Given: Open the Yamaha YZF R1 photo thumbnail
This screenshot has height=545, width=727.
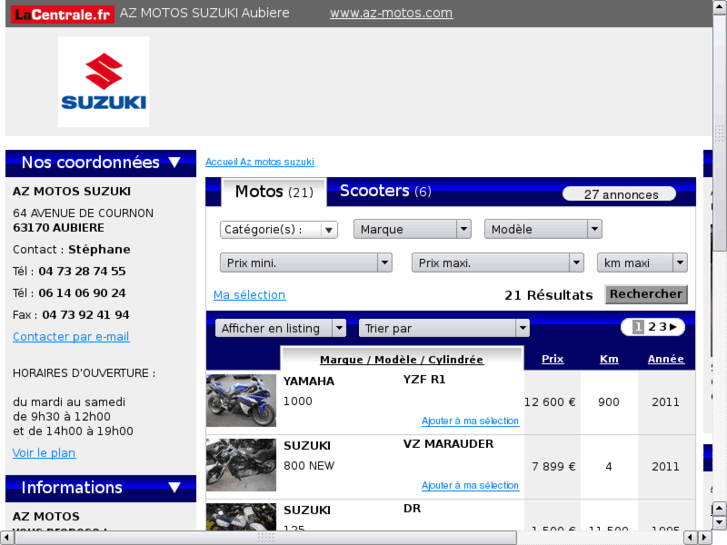Looking at the screenshot, I should click(241, 400).
